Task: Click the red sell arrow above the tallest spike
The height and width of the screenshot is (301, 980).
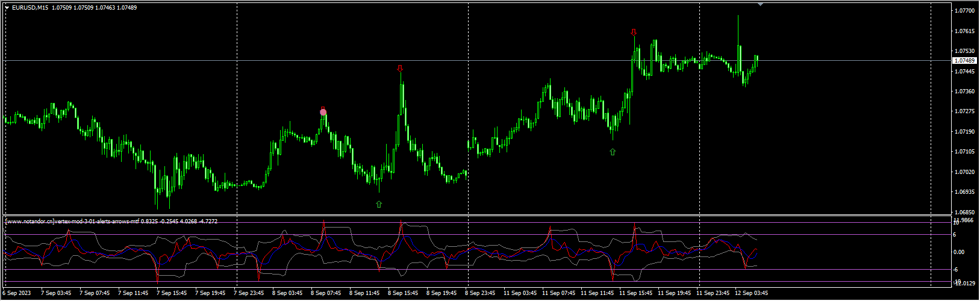Action: click(400, 69)
